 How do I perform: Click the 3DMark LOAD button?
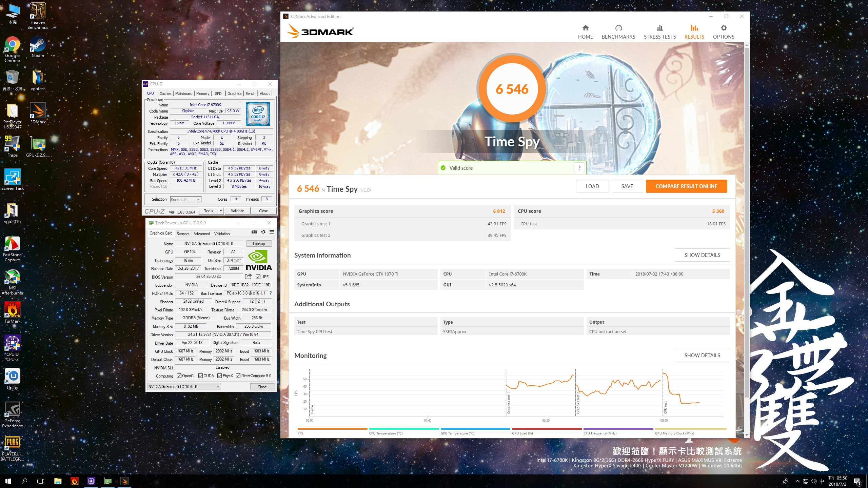click(592, 186)
